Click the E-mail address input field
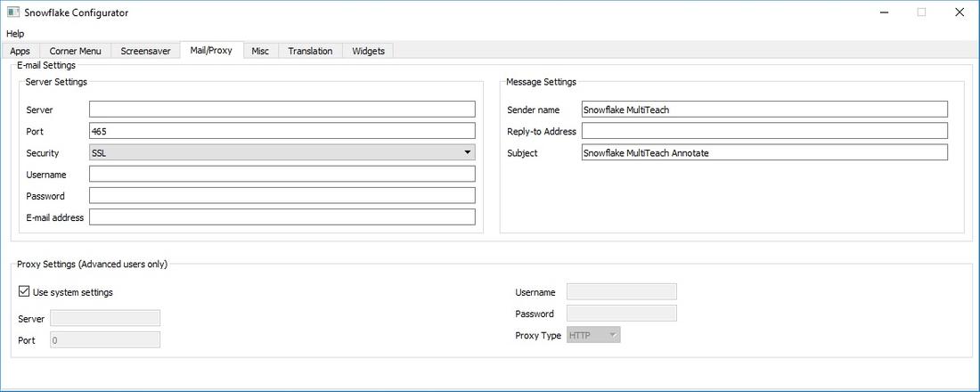Viewport: 980px width, 392px height. 282,216
